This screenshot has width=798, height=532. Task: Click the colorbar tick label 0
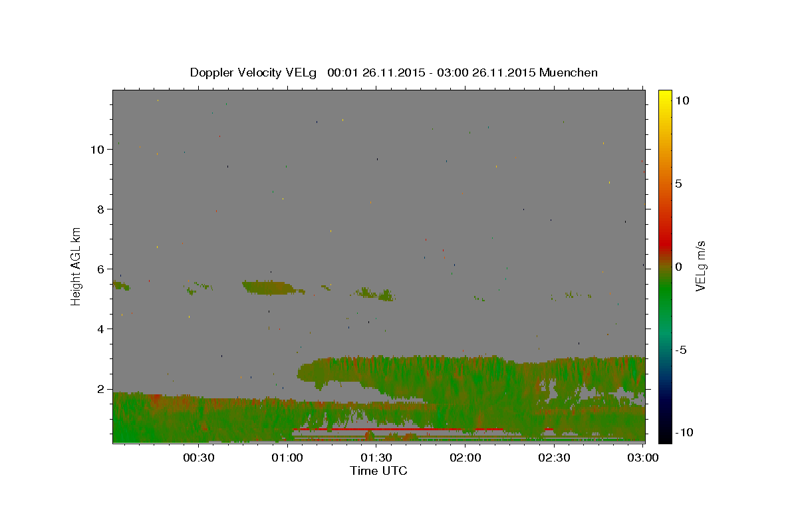pyautogui.click(x=678, y=267)
